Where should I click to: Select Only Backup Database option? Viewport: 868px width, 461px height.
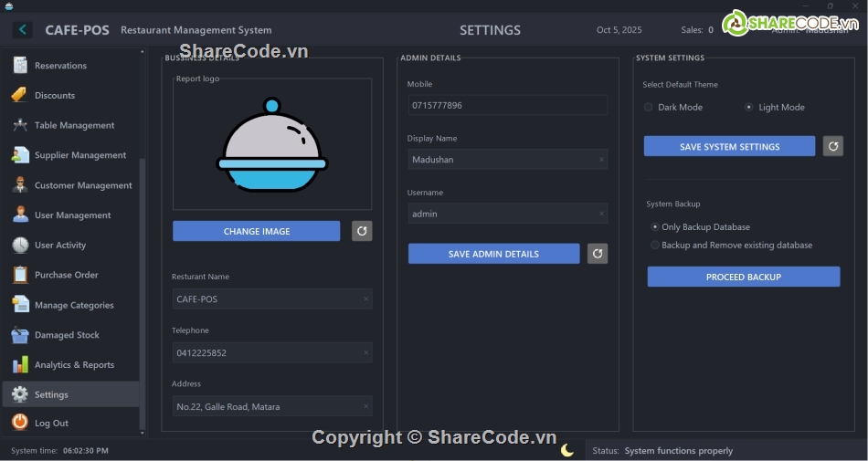click(655, 226)
